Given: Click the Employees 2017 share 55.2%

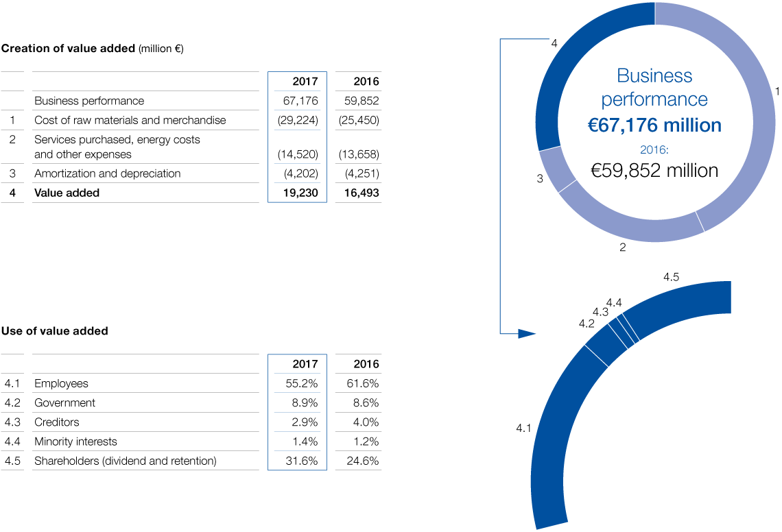Looking at the screenshot, I should [302, 383].
